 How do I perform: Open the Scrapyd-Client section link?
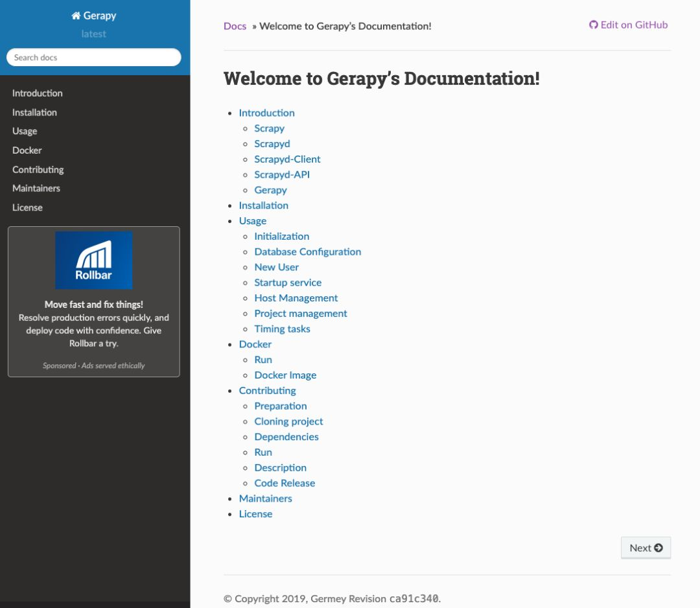point(287,159)
